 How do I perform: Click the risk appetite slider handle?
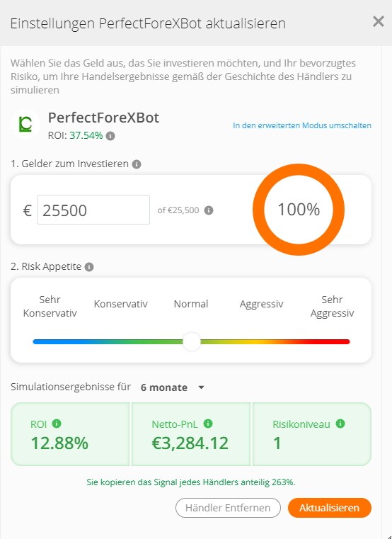pos(191,341)
